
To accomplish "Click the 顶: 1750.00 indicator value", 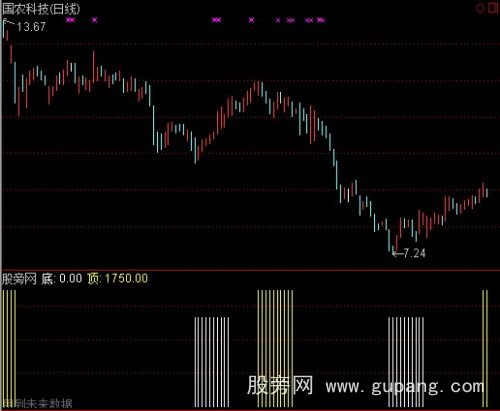I will coord(118,278).
